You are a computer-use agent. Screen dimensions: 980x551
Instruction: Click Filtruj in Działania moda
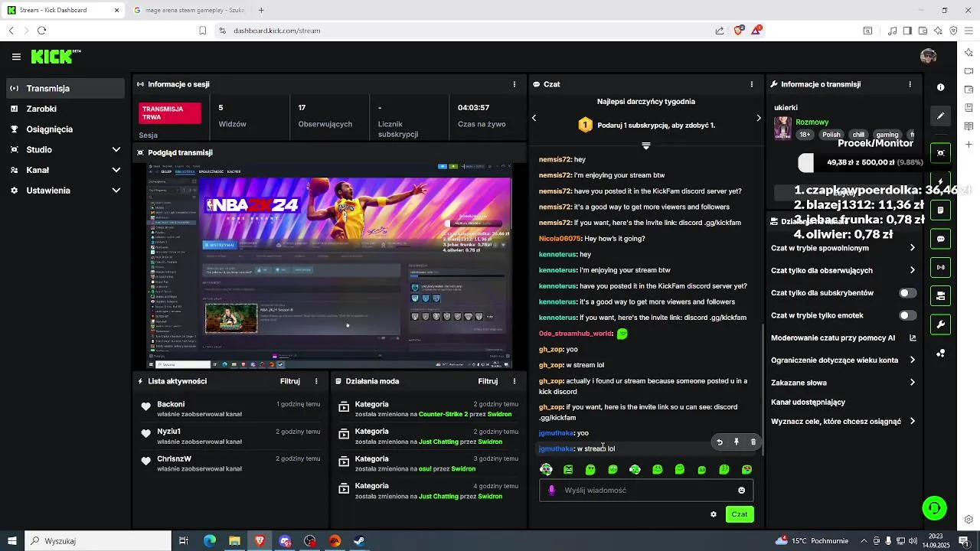tap(488, 381)
